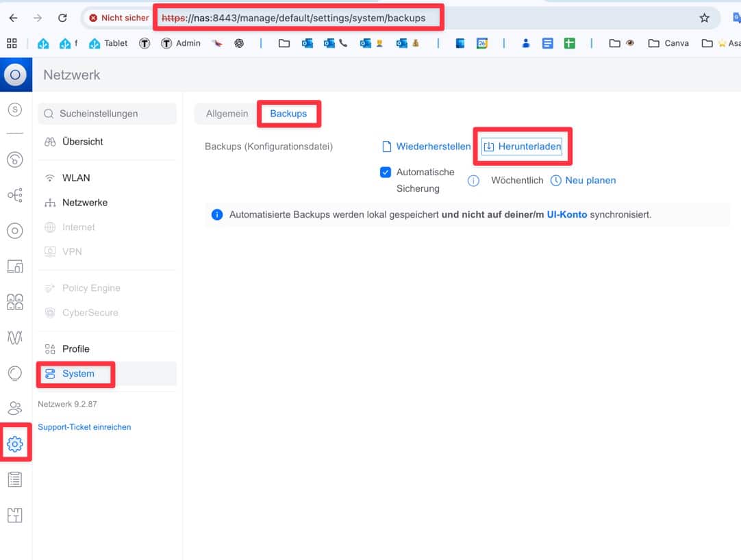741x560 pixels.
Task: Click the info icon beside Automatische Sicherung
Action: pyautogui.click(x=473, y=181)
